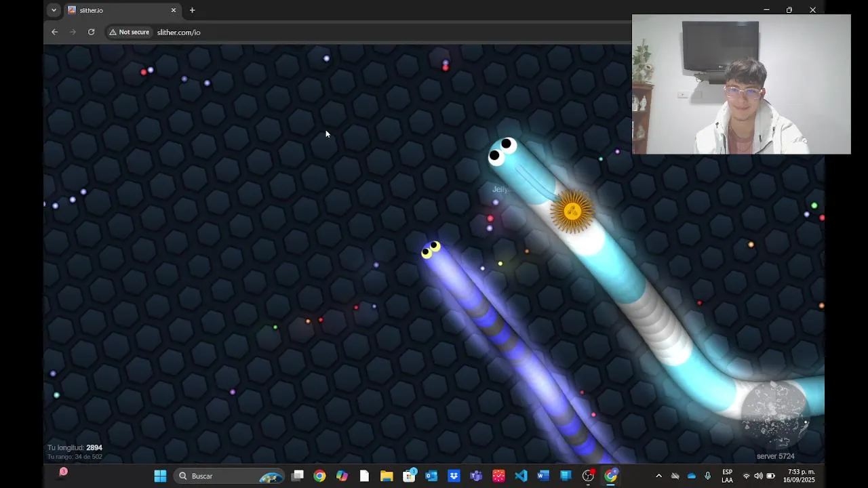Click the 'server 5724' label

click(776, 456)
